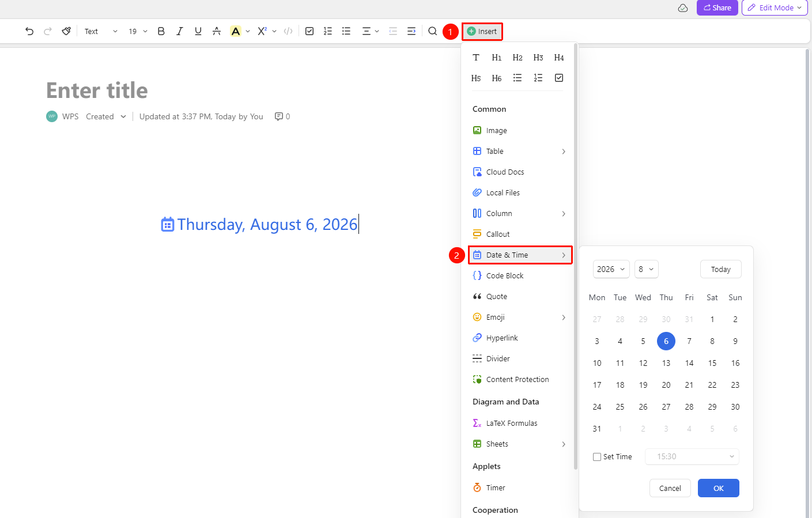
Task: Click the inline code icon
Action: [x=288, y=31]
